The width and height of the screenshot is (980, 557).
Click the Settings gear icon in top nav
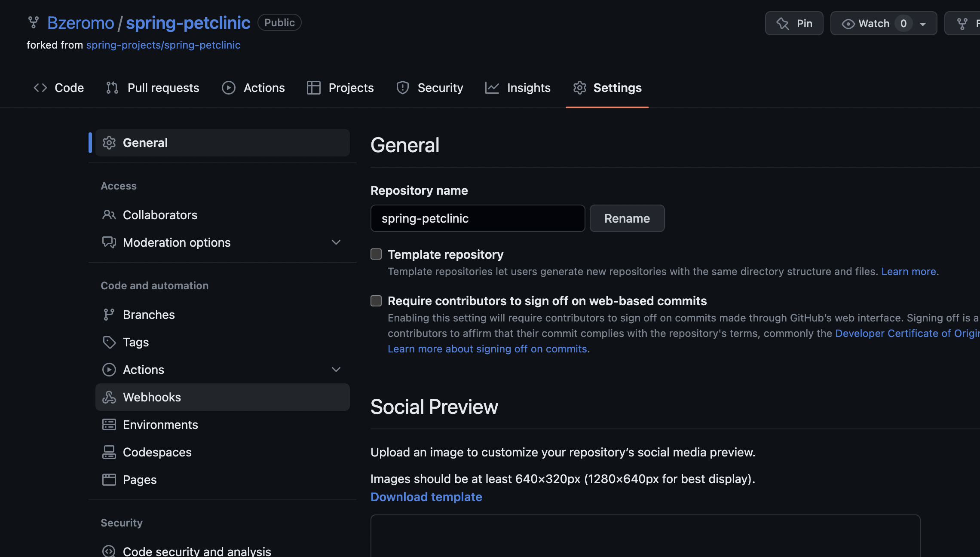(x=580, y=88)
